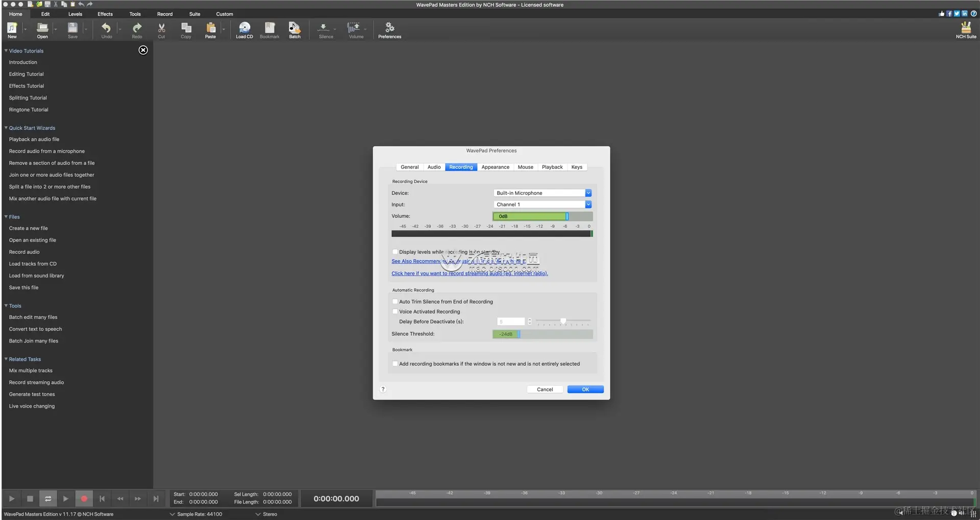
Task: Click the Copy toolbar icon
Action: click(186, 30)
